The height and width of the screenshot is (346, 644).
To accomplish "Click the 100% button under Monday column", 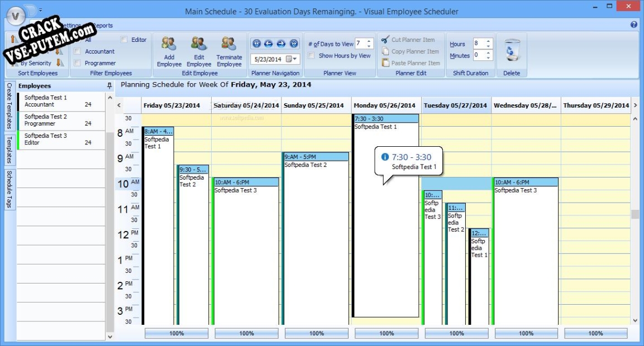I will 387,333.
